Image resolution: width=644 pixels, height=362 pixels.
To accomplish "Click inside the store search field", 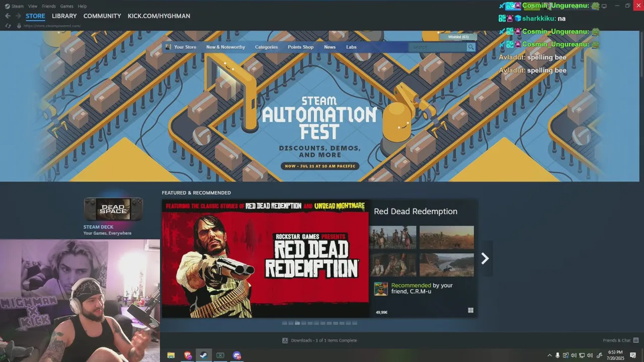I will (438, 47).
